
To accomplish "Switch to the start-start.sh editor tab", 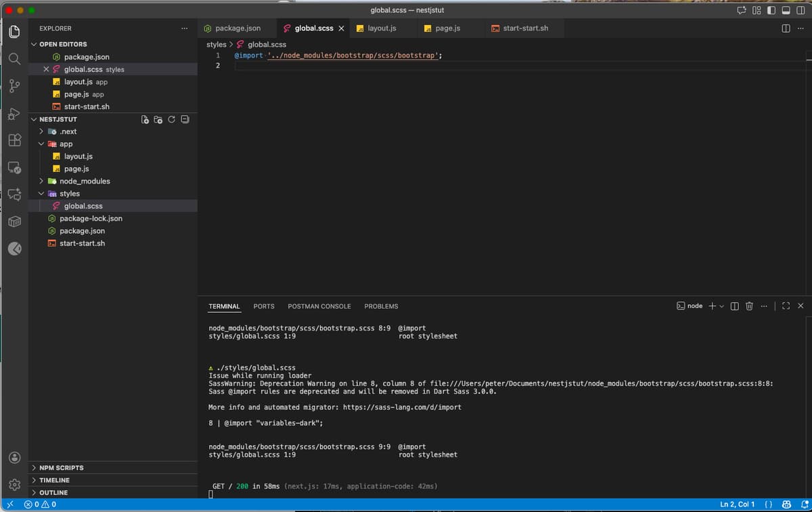I will point(525,28).
